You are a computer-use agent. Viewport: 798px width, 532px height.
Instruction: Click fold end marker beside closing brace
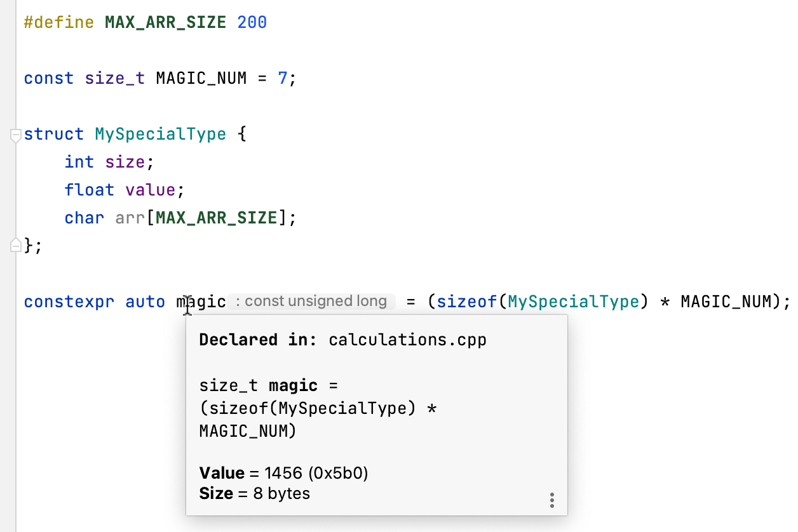[16, 246]
